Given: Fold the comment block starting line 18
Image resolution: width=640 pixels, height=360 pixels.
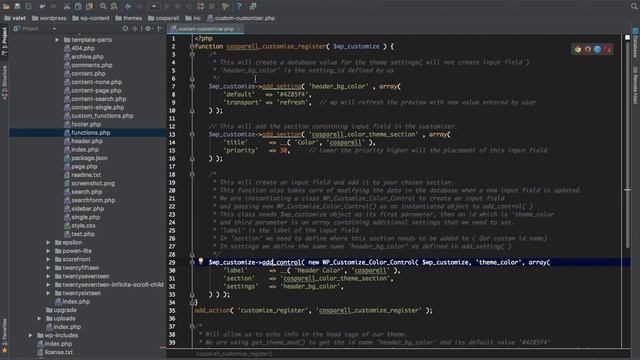Looking at the screenshot, I should pyautogui.click(x=192, y=174).
